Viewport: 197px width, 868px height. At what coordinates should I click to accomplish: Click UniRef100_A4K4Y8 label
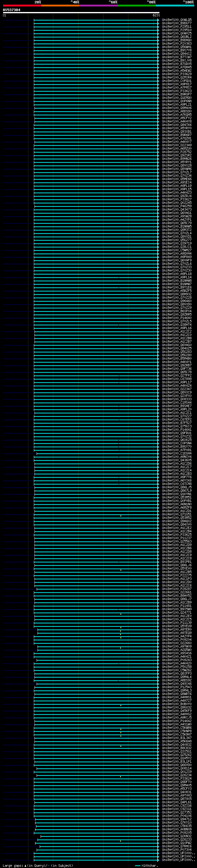tap(177, 122)
